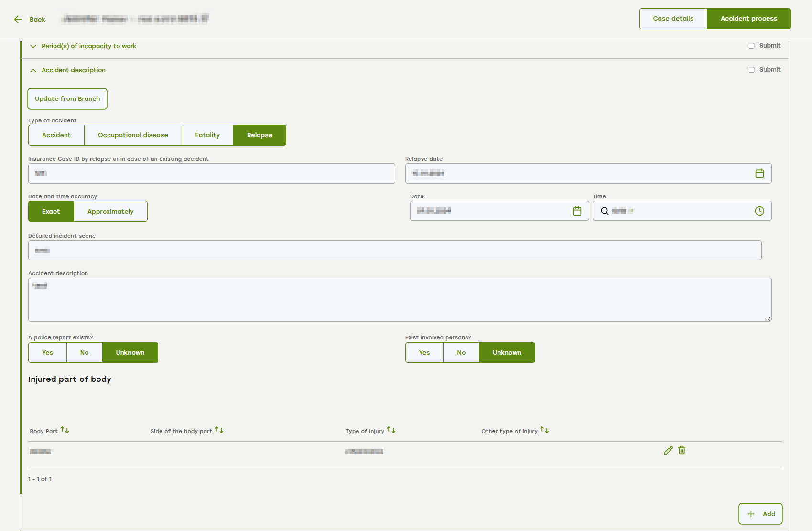This screenshot has width=812, height=531.
Task: Choose Yes for involved persons
Action: point(424,353)
